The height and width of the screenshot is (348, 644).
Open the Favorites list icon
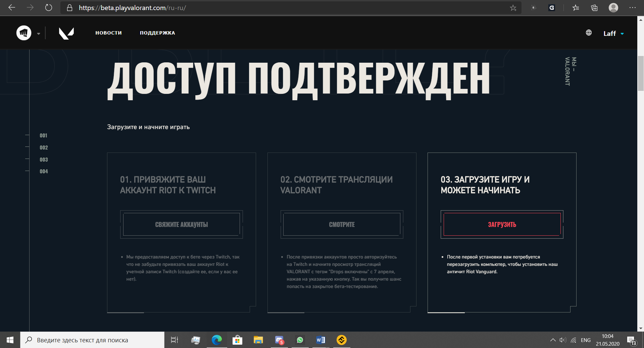tap(576, 8)
